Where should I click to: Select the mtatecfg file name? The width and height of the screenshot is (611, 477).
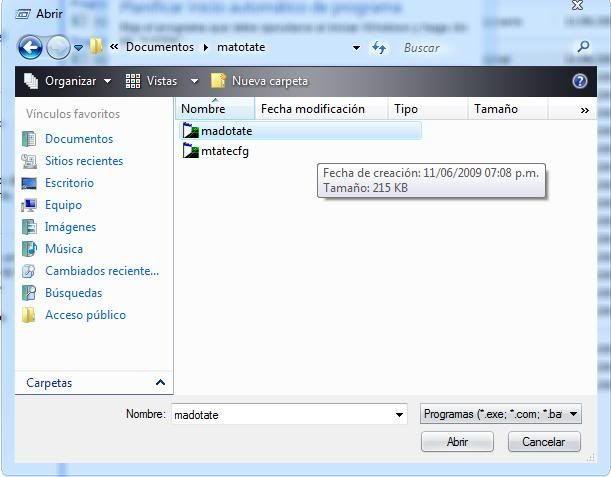point(225,151)
